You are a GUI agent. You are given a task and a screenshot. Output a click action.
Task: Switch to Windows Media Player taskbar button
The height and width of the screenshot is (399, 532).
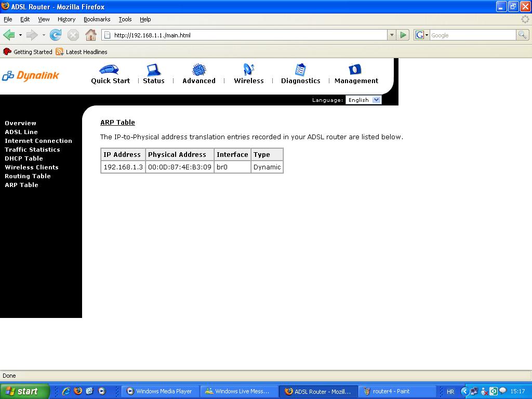pyautogui.click(x=159, y=391)
